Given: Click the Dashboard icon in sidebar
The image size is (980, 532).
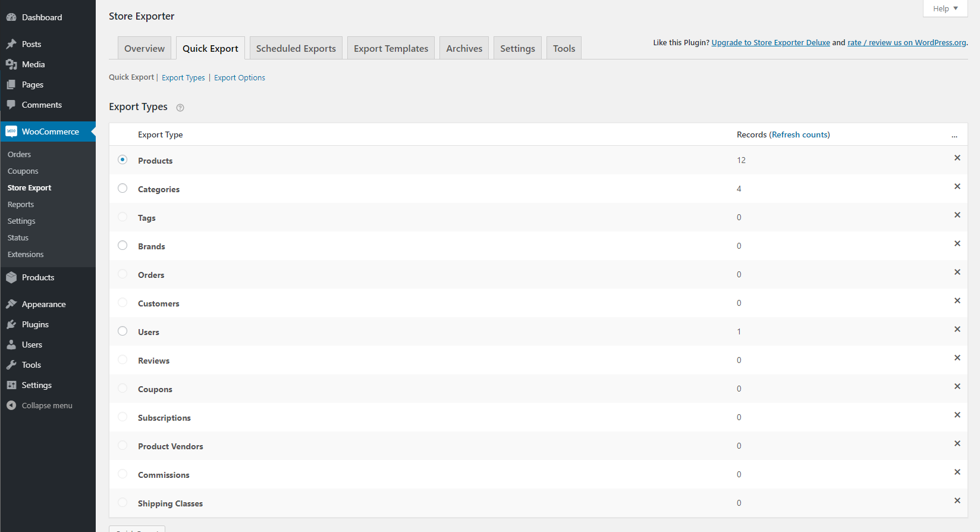Looking at the screenshot, I should pos(11,17).
